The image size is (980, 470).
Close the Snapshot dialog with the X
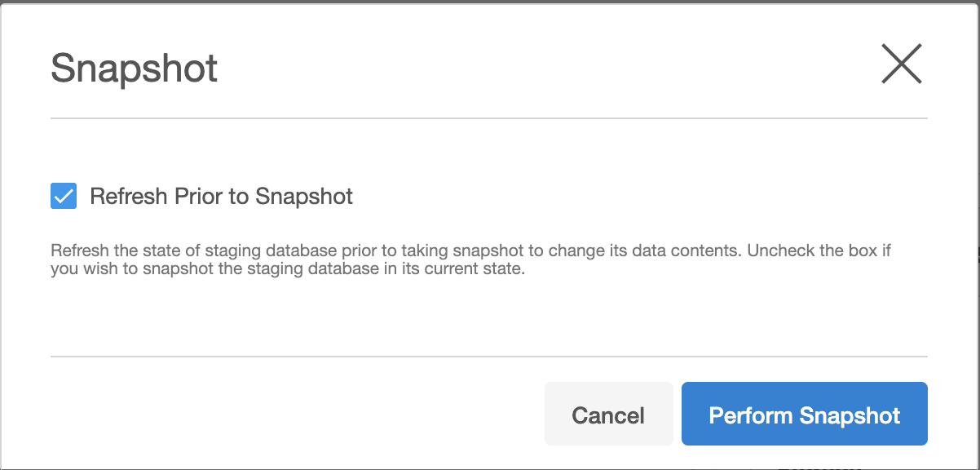click(901, 64)
